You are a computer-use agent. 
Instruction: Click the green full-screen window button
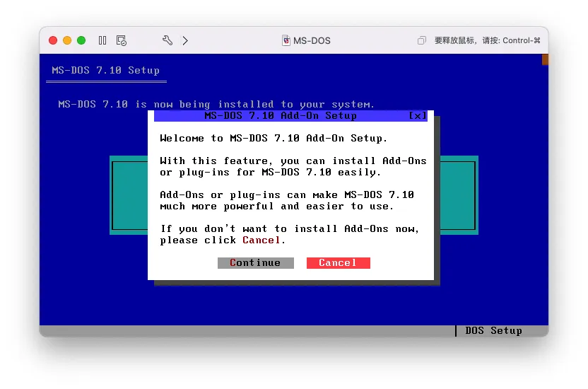pyautogui.click(x=81, y=40)
